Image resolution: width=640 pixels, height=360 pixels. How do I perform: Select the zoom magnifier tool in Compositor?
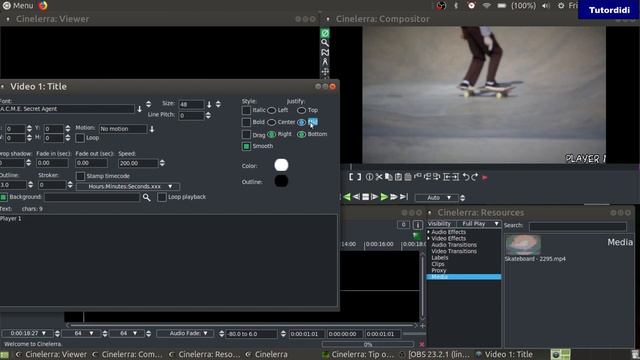click(x=325, y=43)
